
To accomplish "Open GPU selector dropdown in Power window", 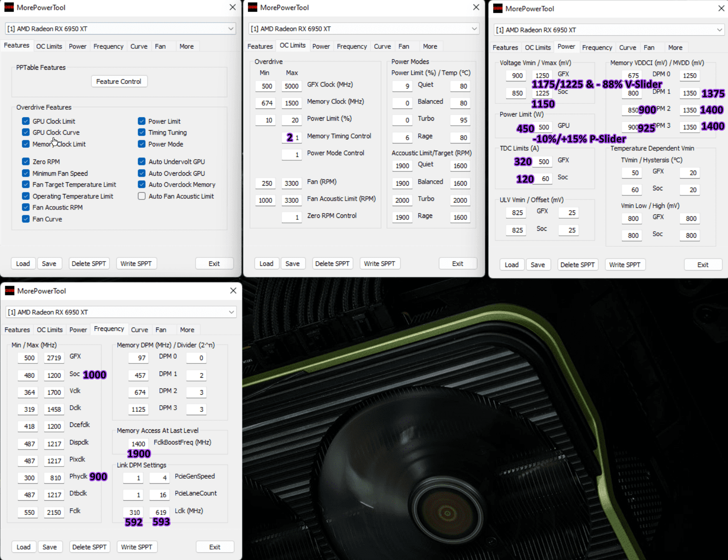I will coord(609,30).
